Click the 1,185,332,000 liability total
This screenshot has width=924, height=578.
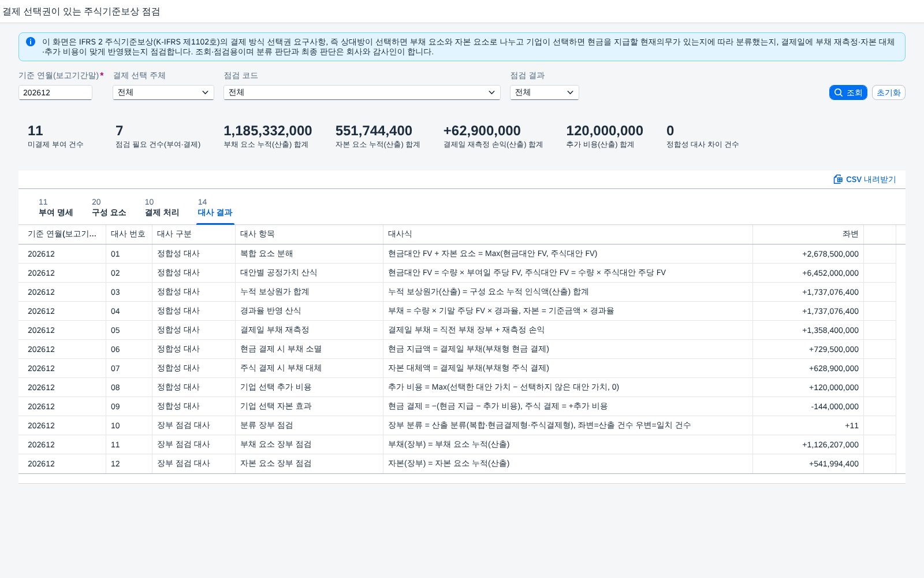click(268, 131)
